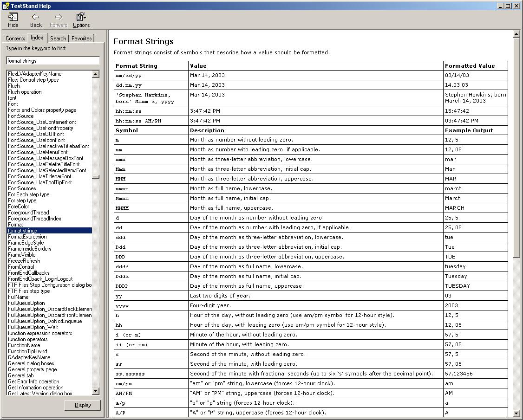Open the Options toolbar menu
The image size is (523, 420).
(x=81, y=20)
